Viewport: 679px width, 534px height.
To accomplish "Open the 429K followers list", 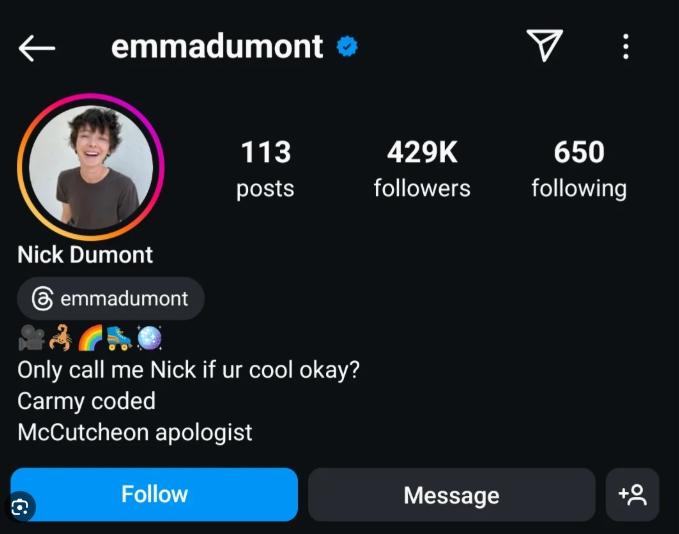I will (422, 169).
